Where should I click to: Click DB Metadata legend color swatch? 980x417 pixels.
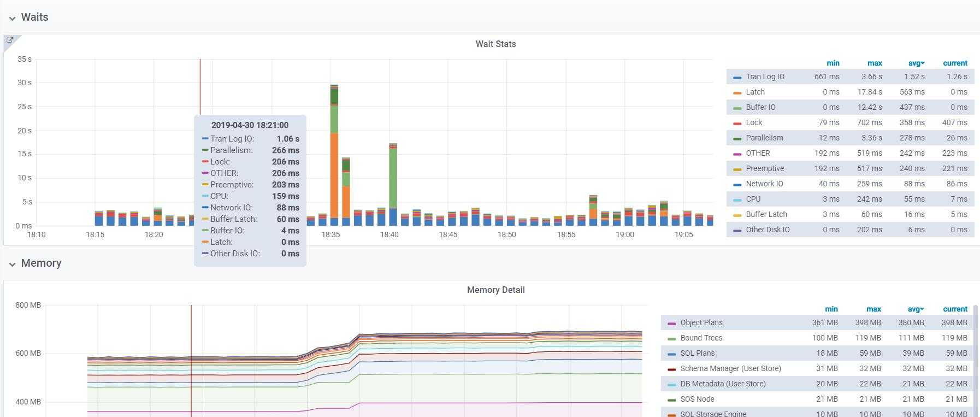[x=672, y=385]
